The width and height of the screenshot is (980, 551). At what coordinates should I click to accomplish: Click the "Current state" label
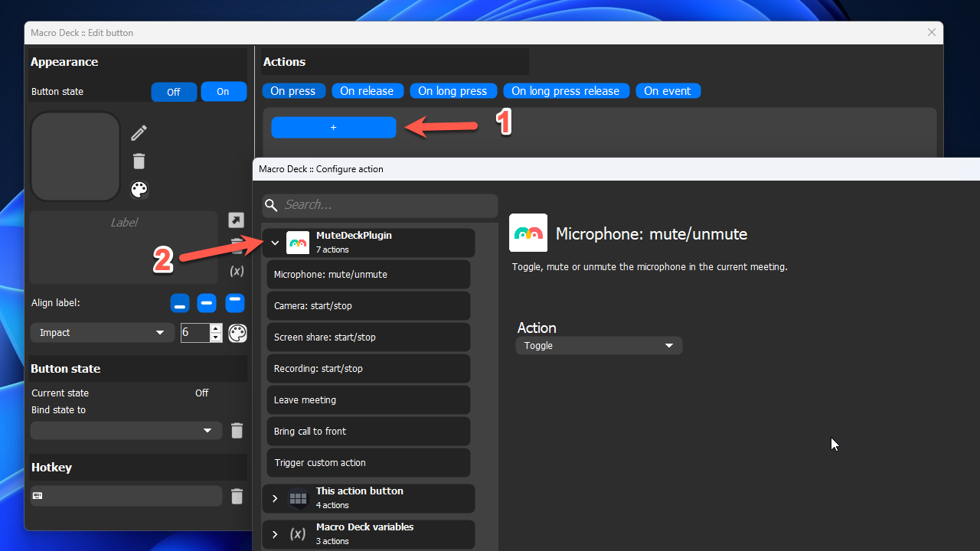point(60,393)
